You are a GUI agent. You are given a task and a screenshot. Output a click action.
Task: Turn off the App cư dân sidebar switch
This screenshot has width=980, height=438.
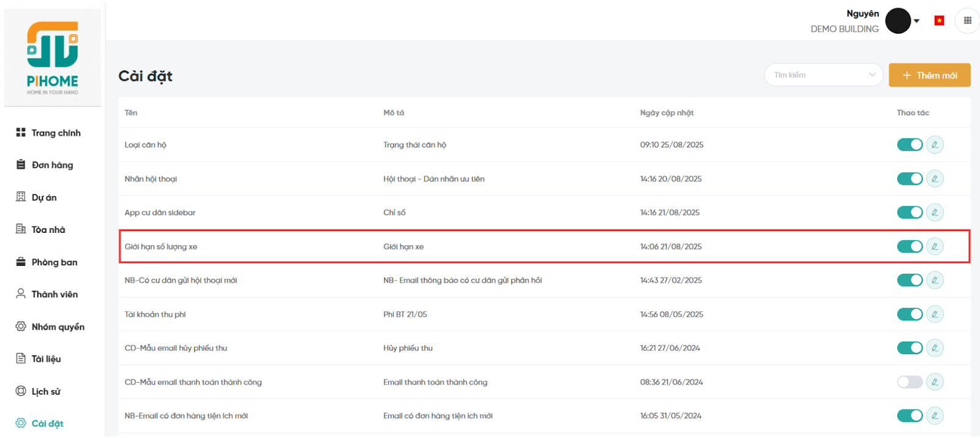910,213
